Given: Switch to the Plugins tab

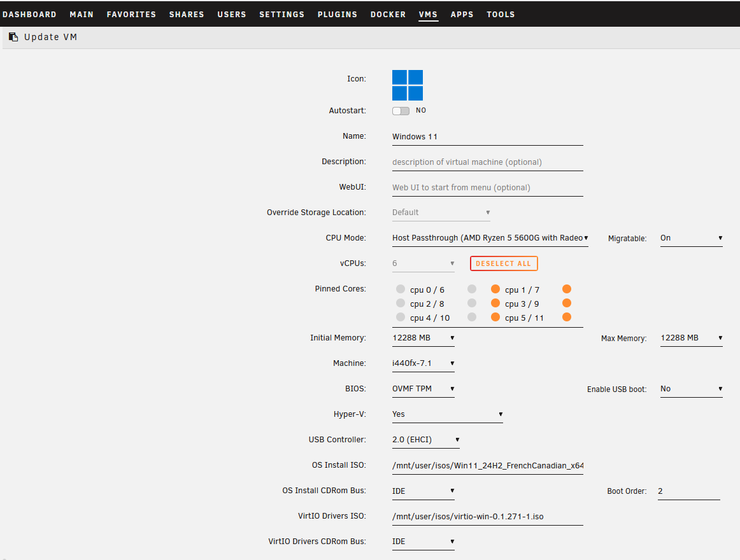Looking at the screenshot, I should (337, 14).
